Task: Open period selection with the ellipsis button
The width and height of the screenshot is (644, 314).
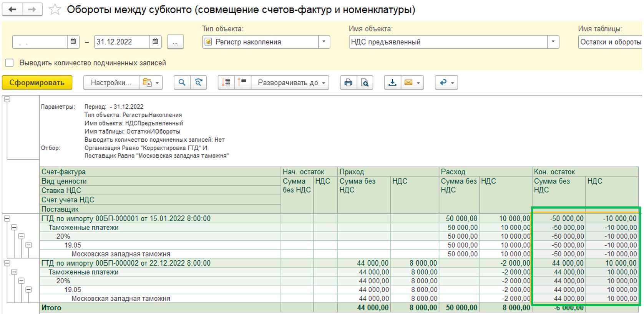Action: click(x=175, y=42)
